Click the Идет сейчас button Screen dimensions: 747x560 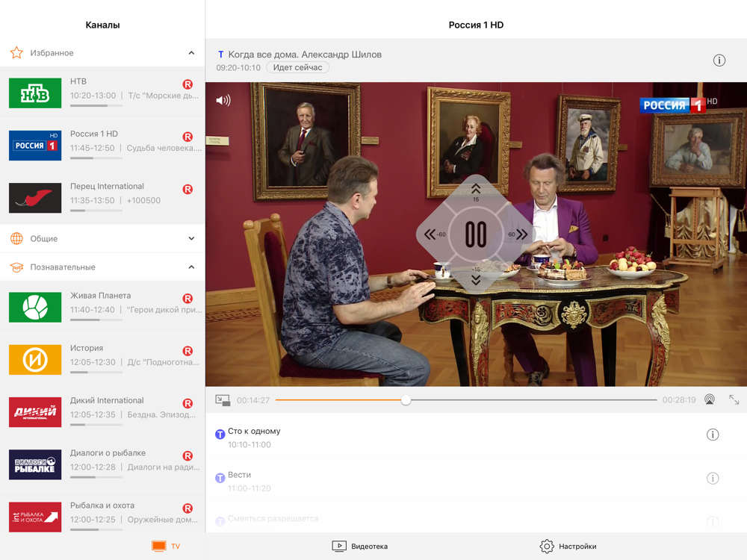[x=297, y=68]
